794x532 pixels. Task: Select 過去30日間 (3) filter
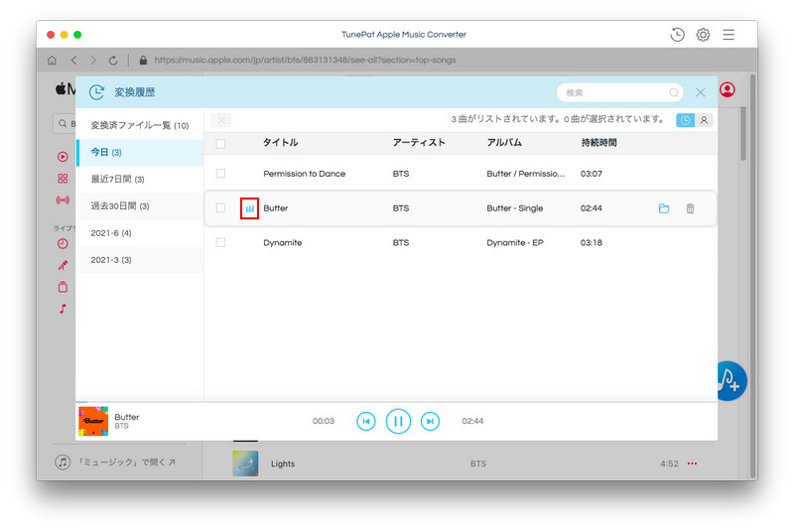point(140,206)
